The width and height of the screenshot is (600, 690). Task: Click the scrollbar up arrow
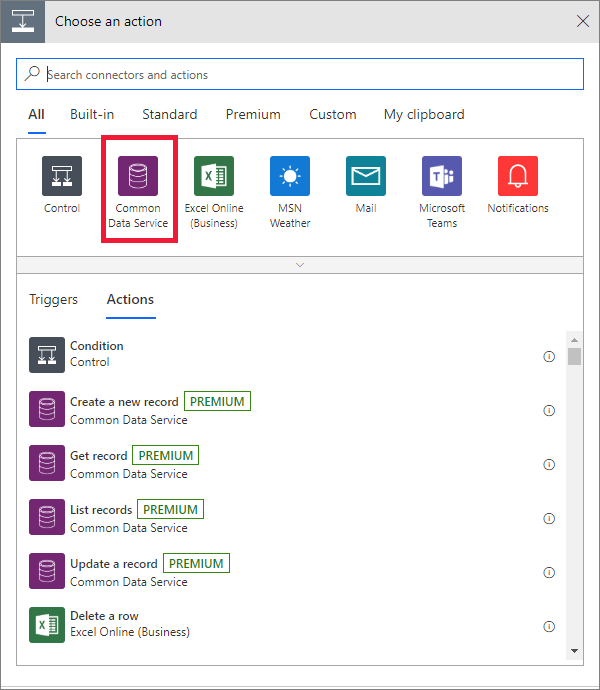click(x=574, y=340)
